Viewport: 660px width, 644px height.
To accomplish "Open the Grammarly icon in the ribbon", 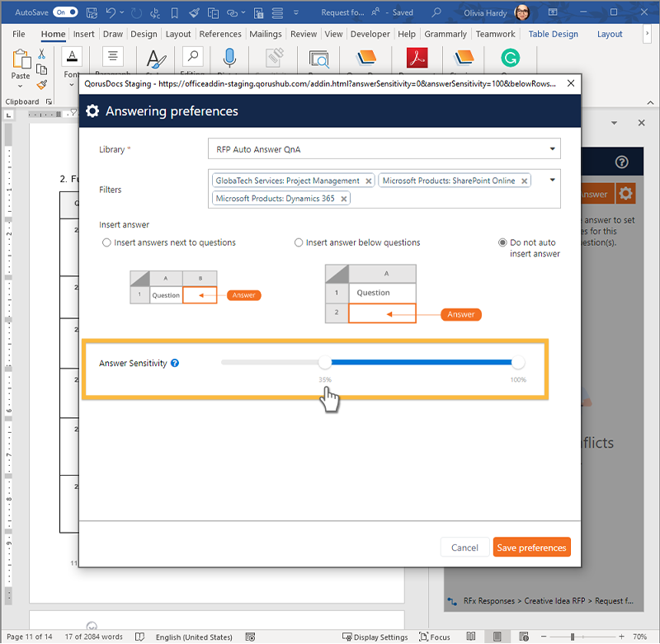I will 510,58.
